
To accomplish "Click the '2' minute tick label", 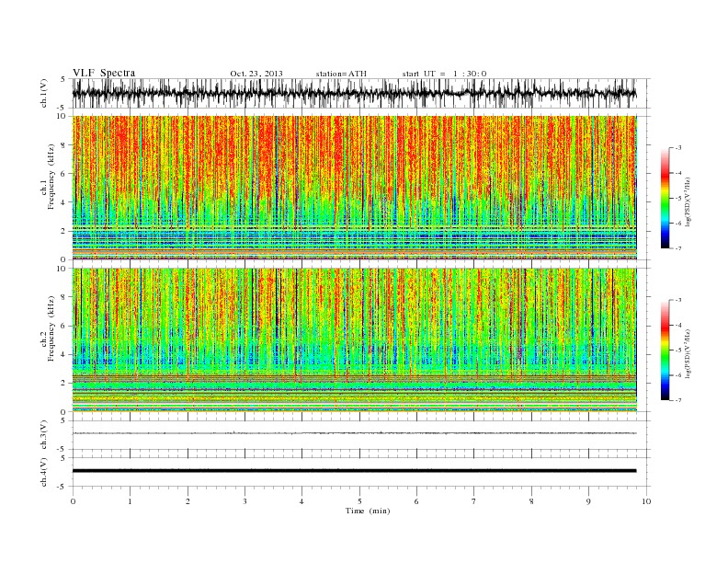I will [188, 501].
